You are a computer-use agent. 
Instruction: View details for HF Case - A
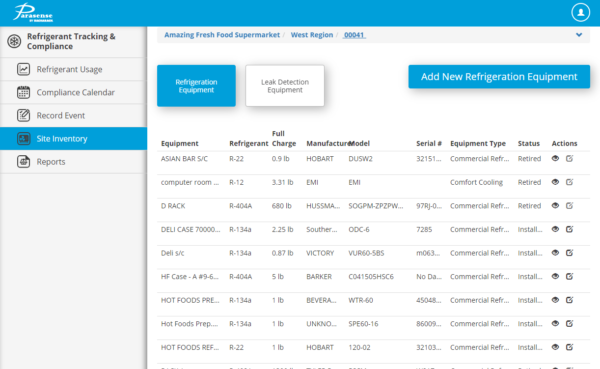[x=555, y=276]
